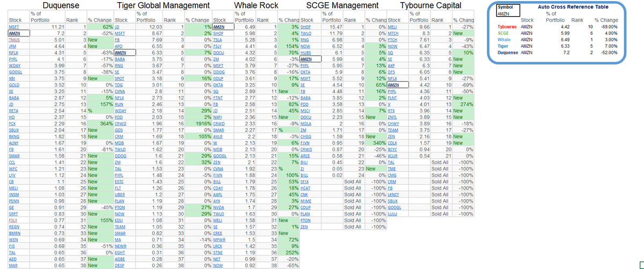644x269 pixels.
Task: Open the CHWY ticker link
Action: coord(392,123)
